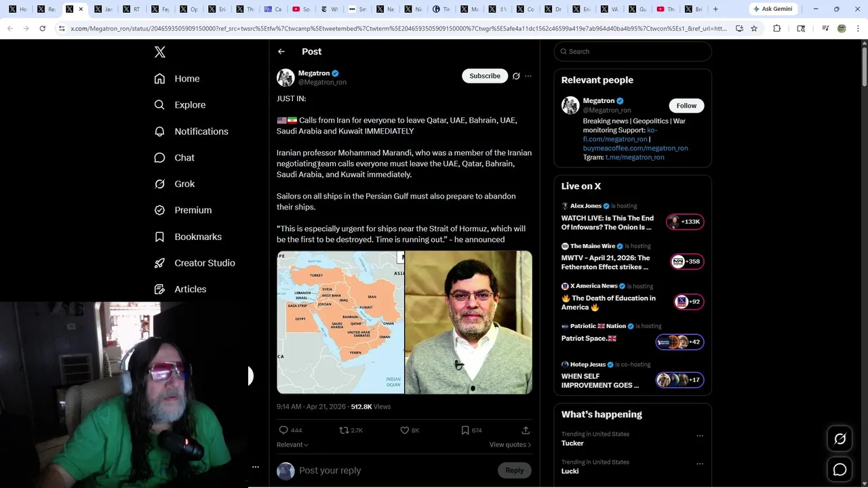
Task: Click the floating messages chat button
Action: (840, 470)
